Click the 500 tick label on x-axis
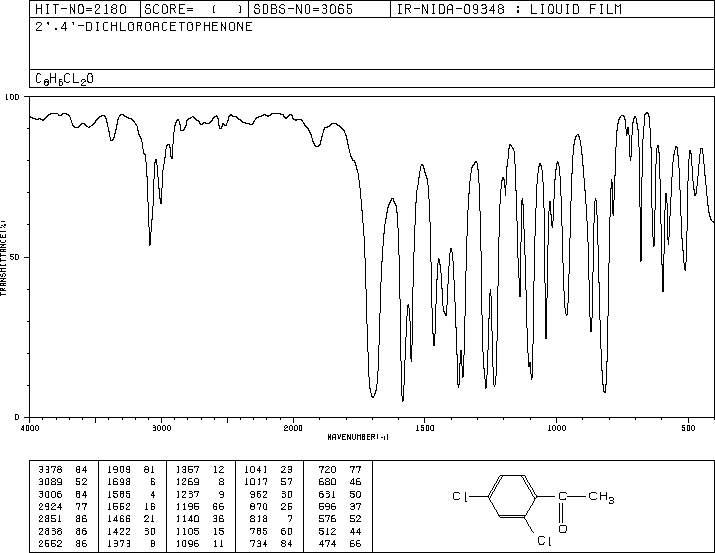The width and height of the screenshot is (715, 553). tap(688, 428)
